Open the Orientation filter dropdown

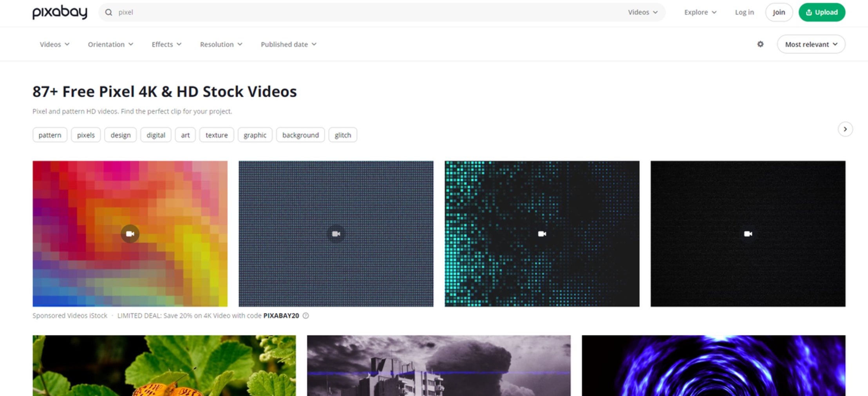point(110,44)
